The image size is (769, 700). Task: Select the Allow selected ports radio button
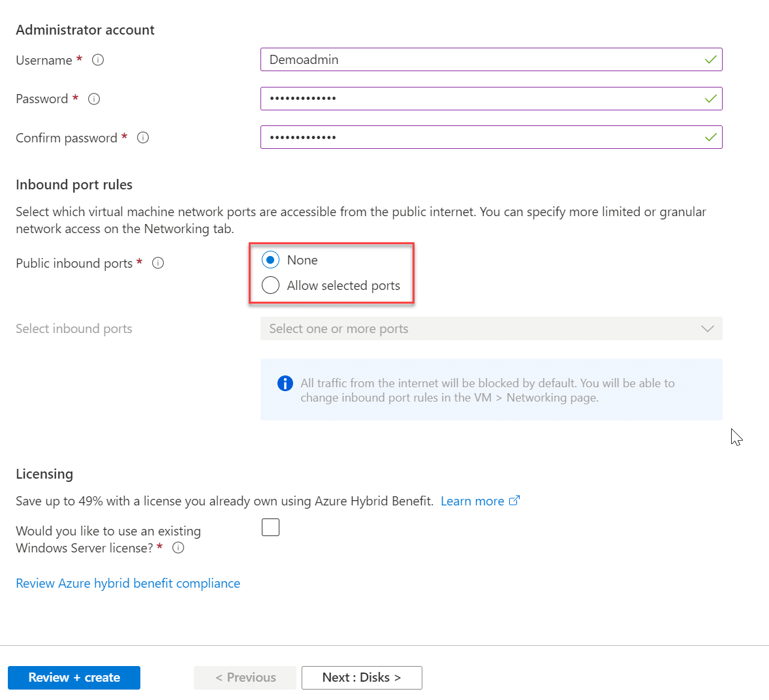tap(270, 285)
